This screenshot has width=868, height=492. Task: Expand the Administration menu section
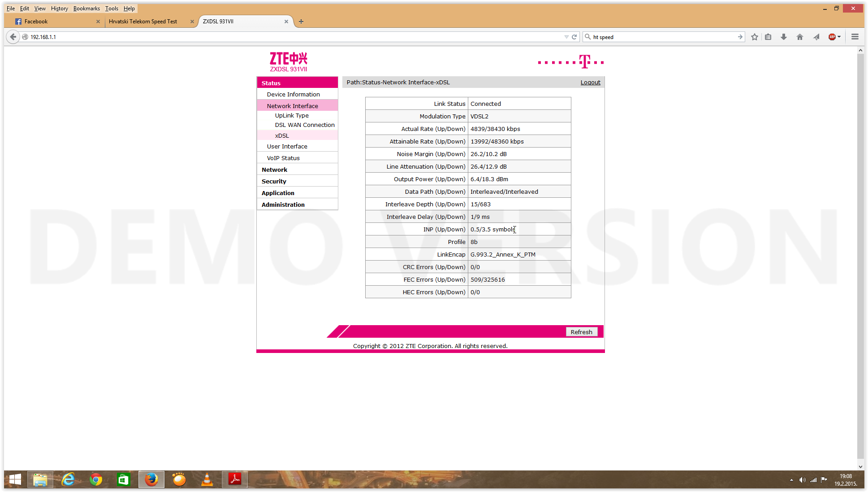[x=283, y=205]
